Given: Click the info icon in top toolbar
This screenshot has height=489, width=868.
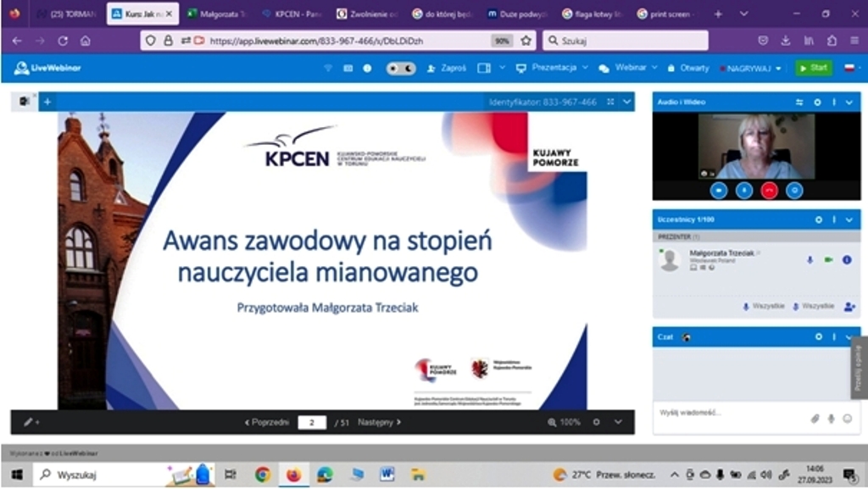Looking at the screenshot, I should coord(367,68).
